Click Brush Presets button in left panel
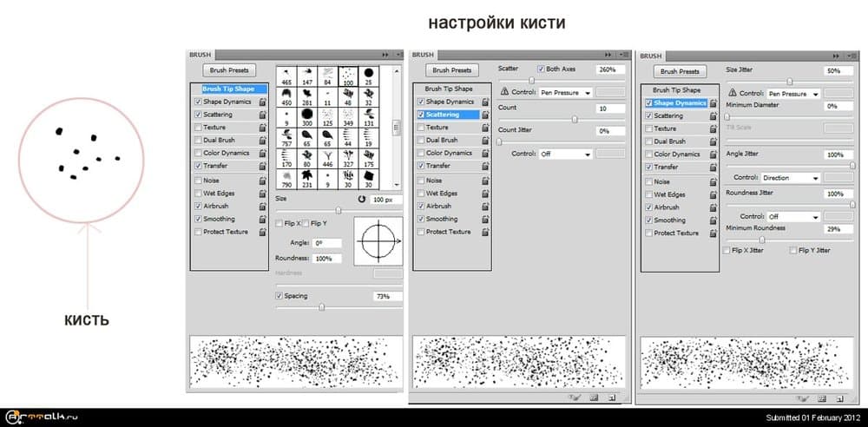 pos(229,70)
